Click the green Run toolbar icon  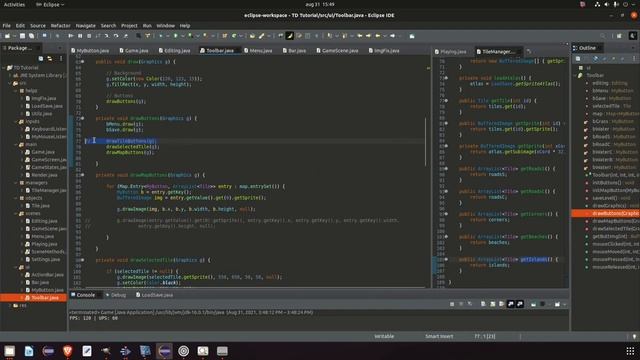(176, 36)
